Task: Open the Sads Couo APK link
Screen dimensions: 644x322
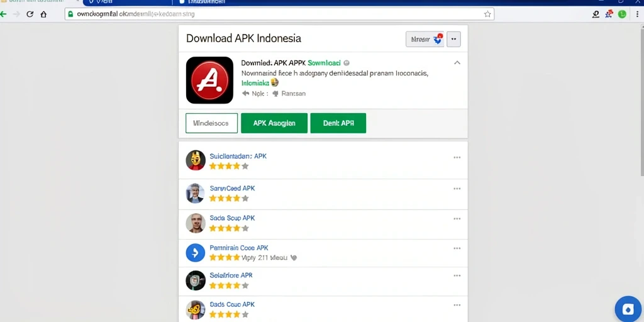Action: coord(232,304)
